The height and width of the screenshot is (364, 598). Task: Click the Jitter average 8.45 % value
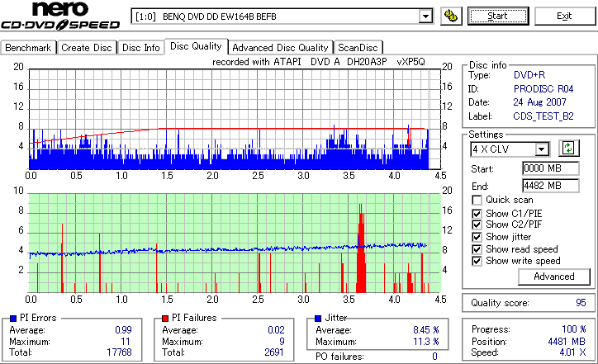click(426, 330)
